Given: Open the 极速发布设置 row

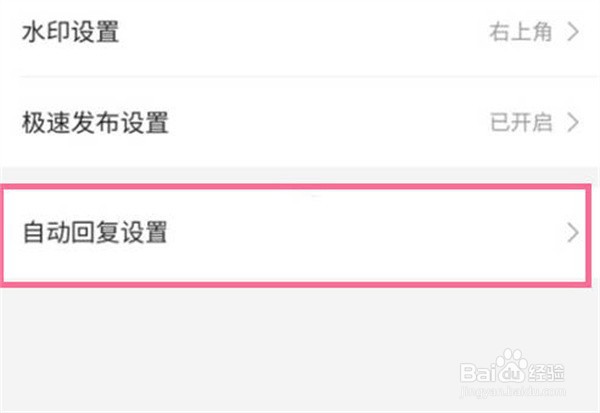Looking at the screenshot, I should pyautogui.click(x=300, y=123).
